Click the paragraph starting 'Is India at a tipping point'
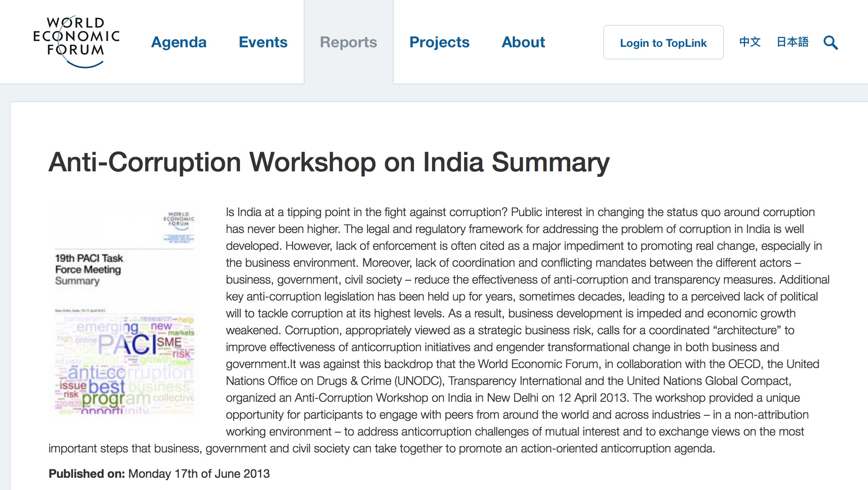The height and width of the screenshot is (490, 868). 439,330
